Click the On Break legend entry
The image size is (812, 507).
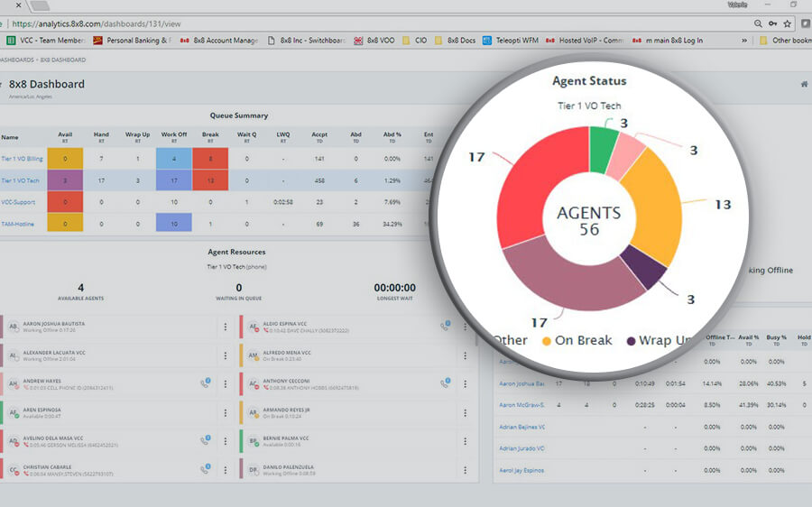coord(577,340)
